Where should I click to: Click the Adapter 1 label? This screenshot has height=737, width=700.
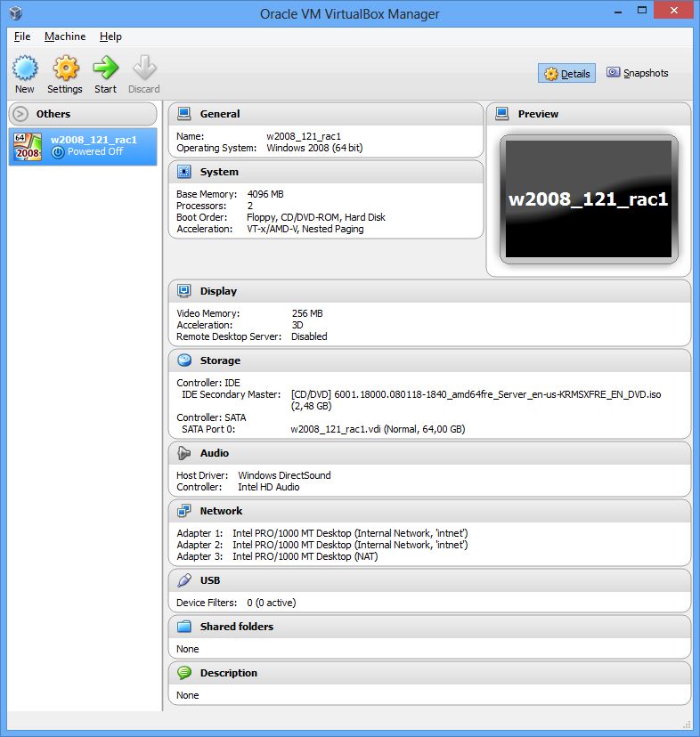[199, 533]
